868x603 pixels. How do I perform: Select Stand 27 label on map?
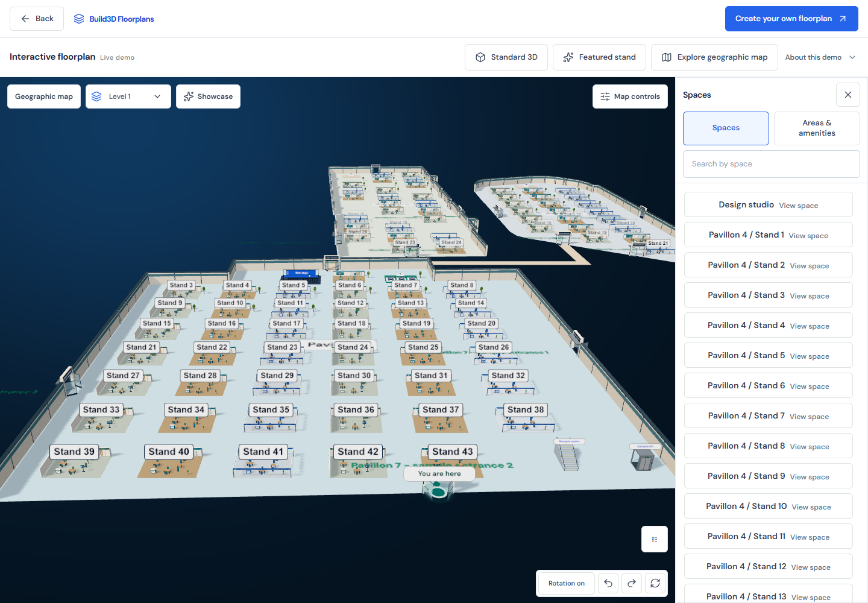point(123,376)
